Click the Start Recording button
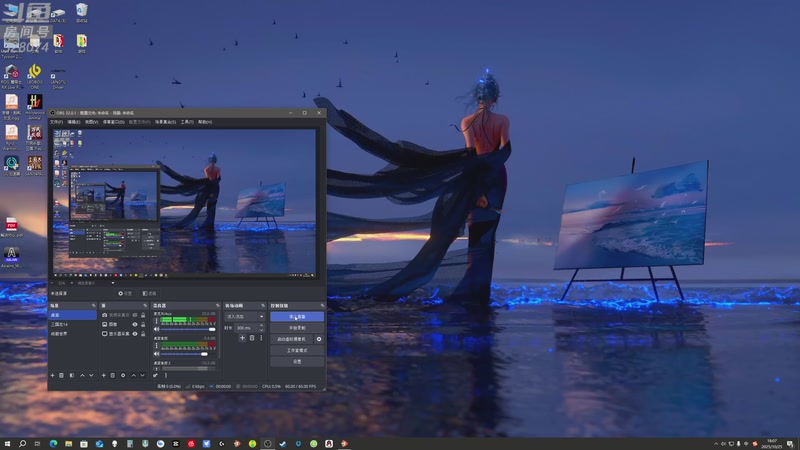This screenshot has height=450, width=800. [x=297, y=328]
